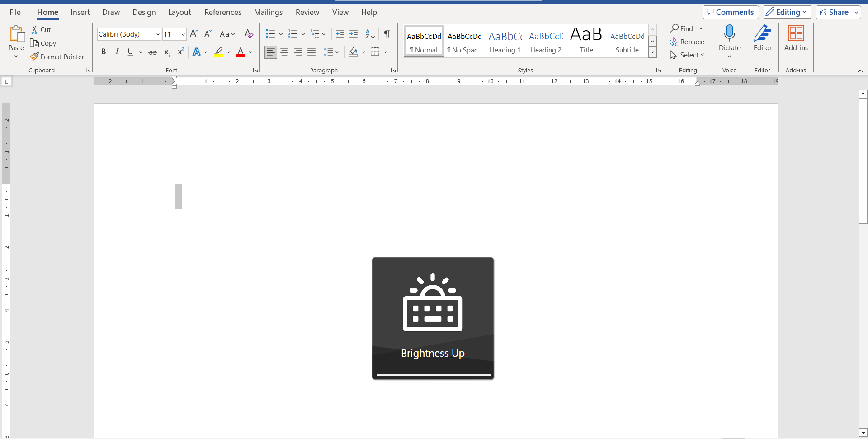
Task: Toggle Show/Hide paragraph marks
Action: coord(387,34)
